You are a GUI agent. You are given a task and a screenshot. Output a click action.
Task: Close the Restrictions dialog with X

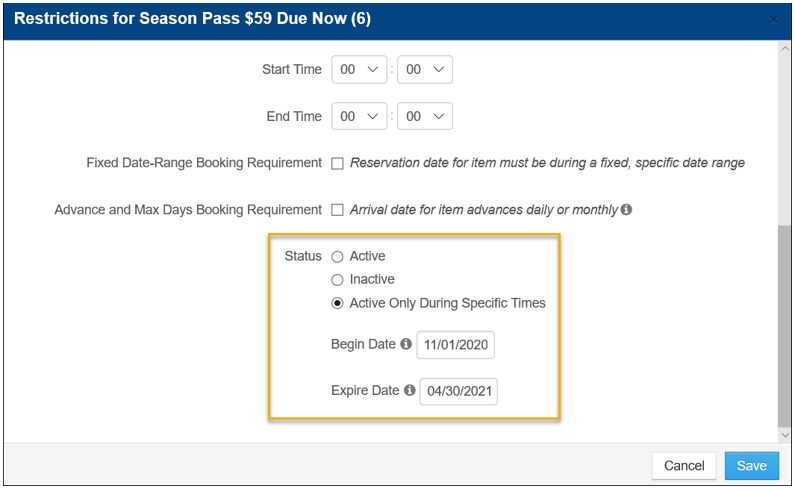pos(773,19)
